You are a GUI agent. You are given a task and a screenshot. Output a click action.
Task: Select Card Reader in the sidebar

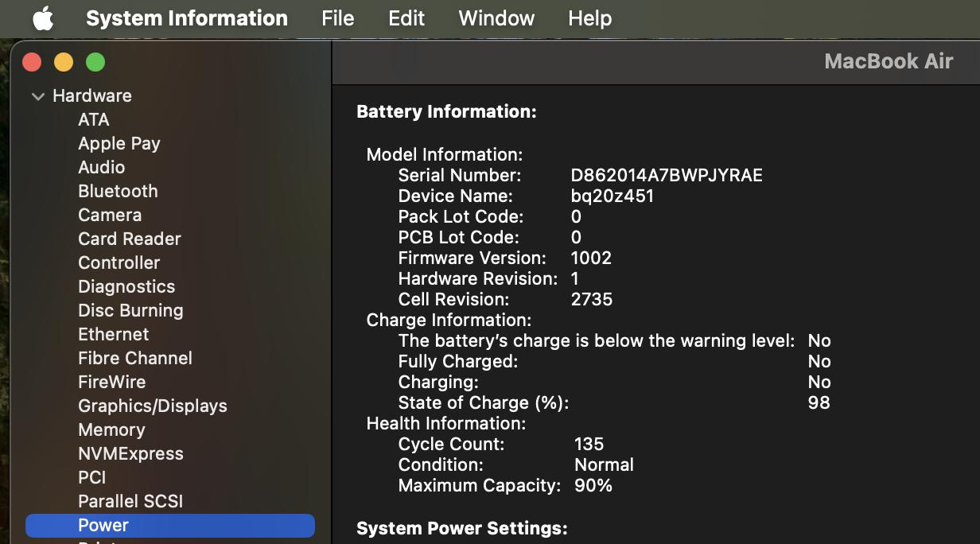click(130, 239)
